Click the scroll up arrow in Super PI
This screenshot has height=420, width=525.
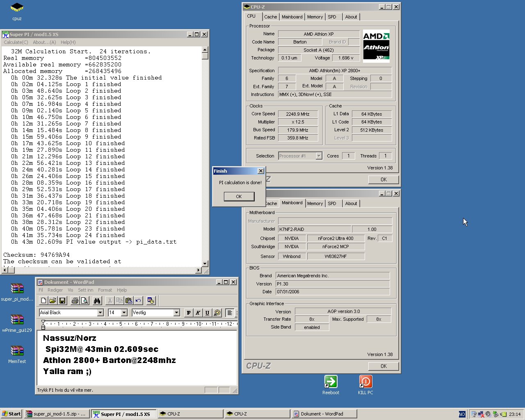tap(205, 50)
